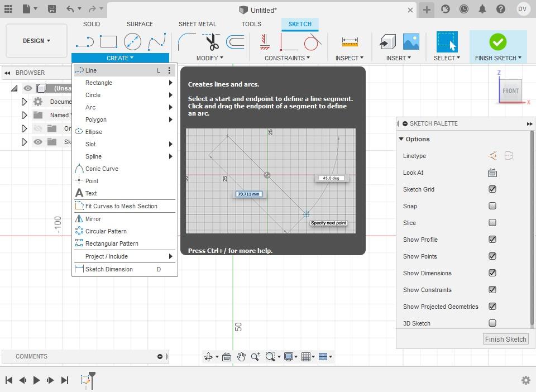536x392 pixels.
Task: Open the INSERT dropdown menu
Action: click(399, 58)
